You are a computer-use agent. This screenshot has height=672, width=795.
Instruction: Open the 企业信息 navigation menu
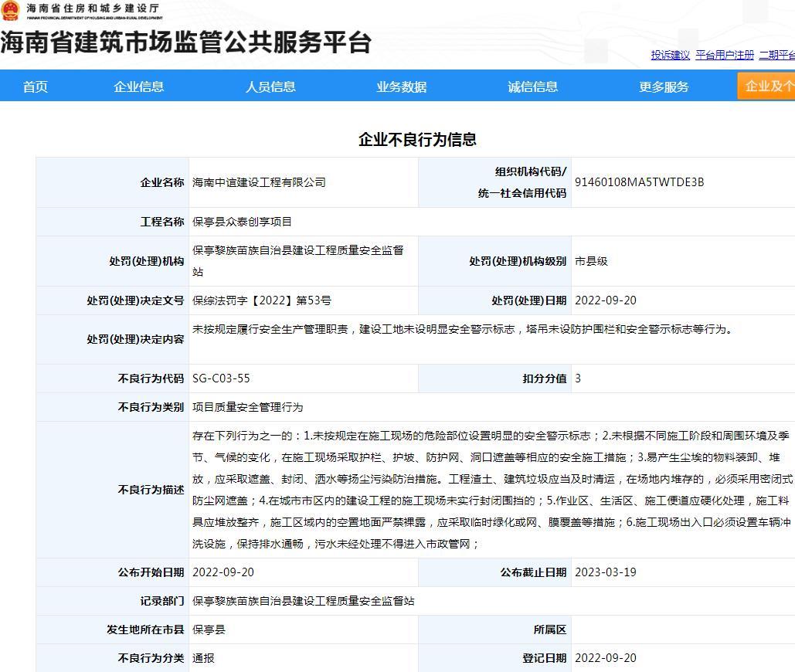tap(139, 87)
